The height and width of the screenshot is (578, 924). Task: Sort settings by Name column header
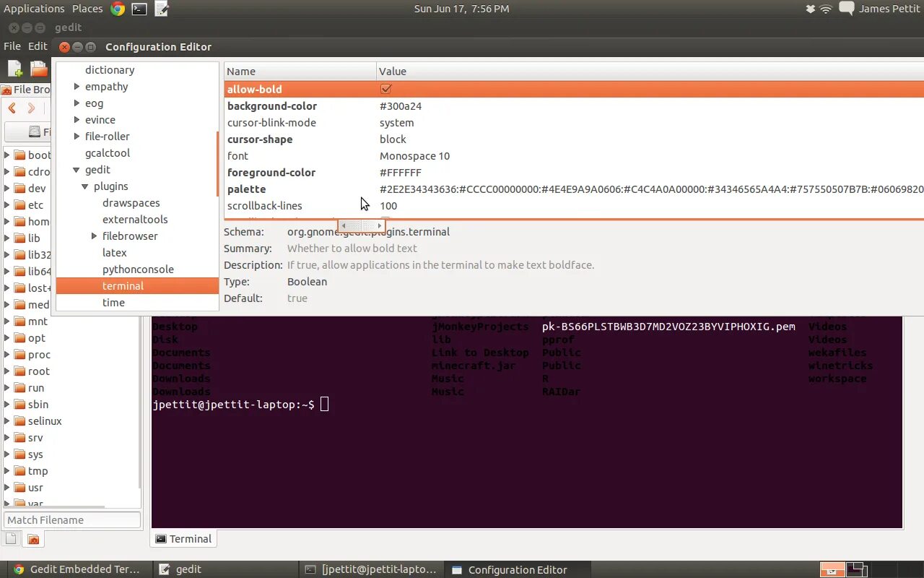pyautogui.click(x=300, y=71)
